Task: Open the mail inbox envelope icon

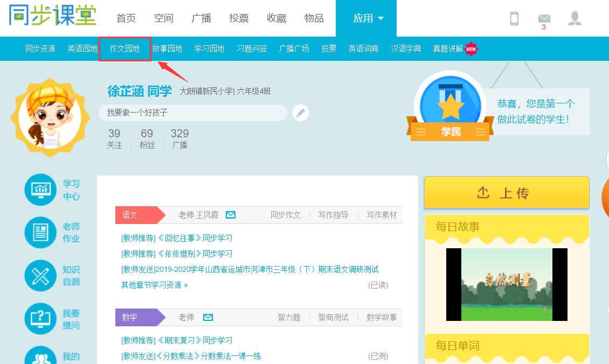Action: pos(544,19)
